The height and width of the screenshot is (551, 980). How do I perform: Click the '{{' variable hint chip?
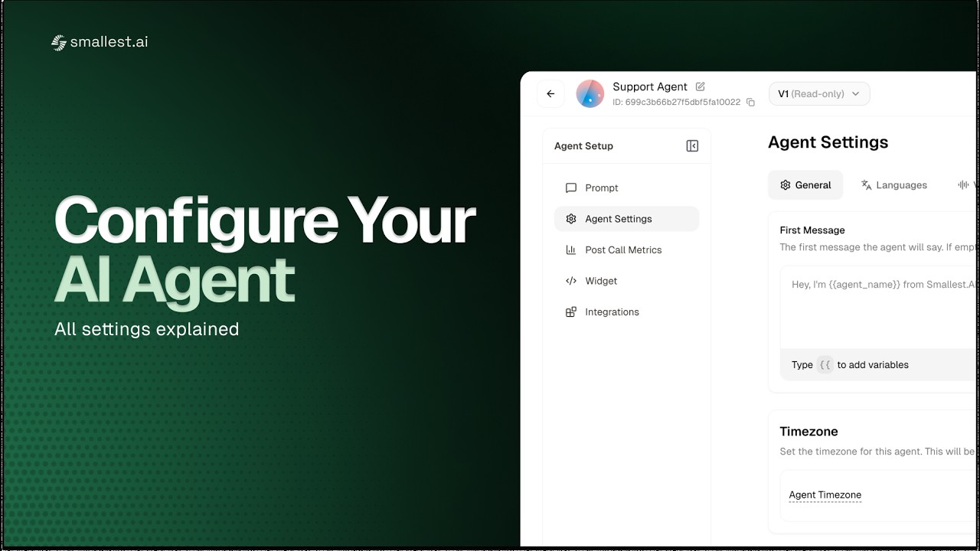click(x=825, y=365)
